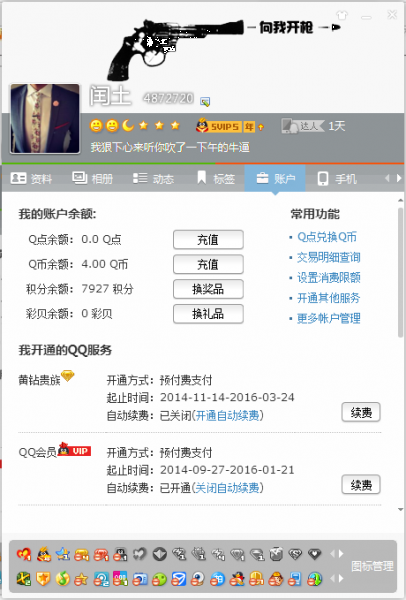Click 续费 for 黄钻贵族

tap(361, 412)
